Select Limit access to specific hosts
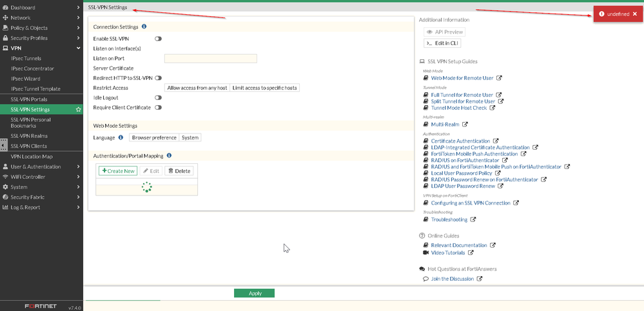 [264, 88]
